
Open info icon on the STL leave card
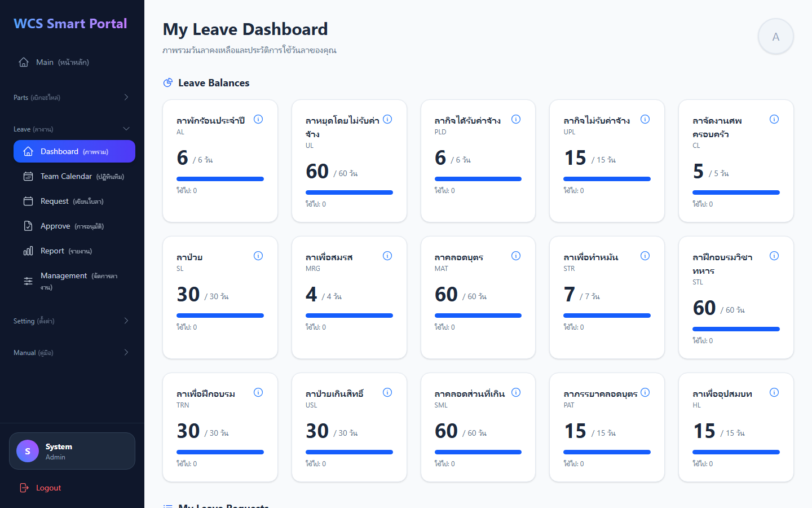(774, 256)
